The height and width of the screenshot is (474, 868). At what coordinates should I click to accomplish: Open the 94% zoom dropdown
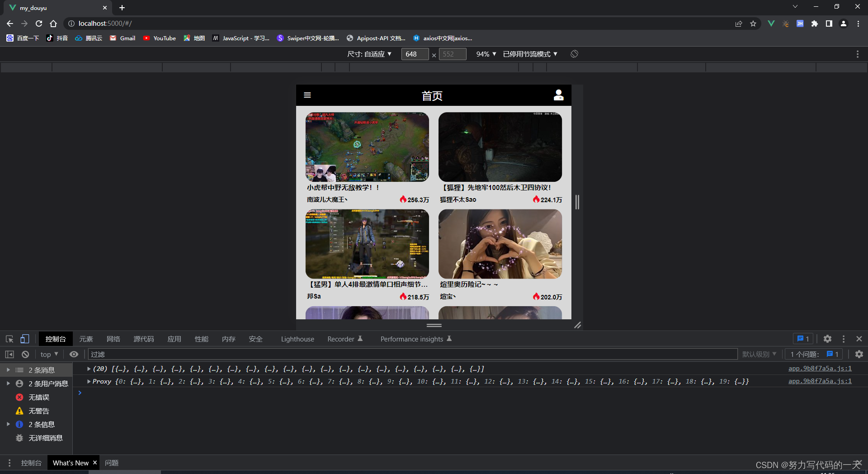pos(486,54)
